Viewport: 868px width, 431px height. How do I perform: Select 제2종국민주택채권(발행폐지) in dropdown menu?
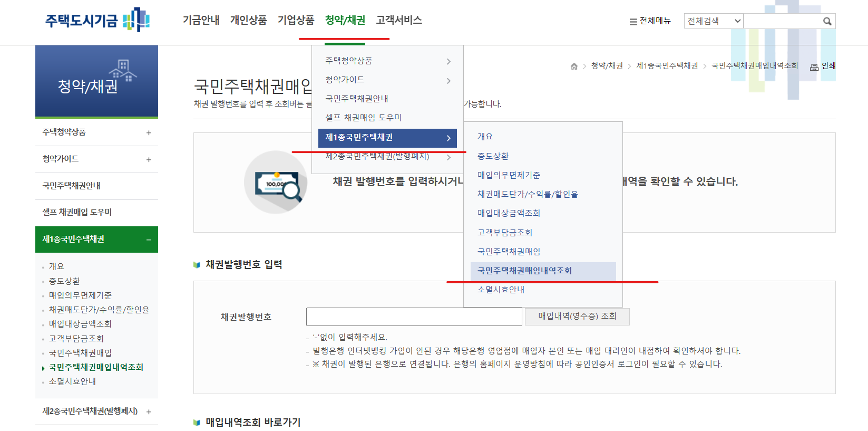(377, 157)
